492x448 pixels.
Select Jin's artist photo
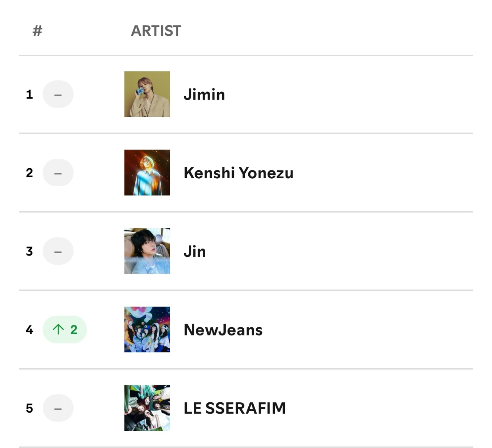click(147, 251)
